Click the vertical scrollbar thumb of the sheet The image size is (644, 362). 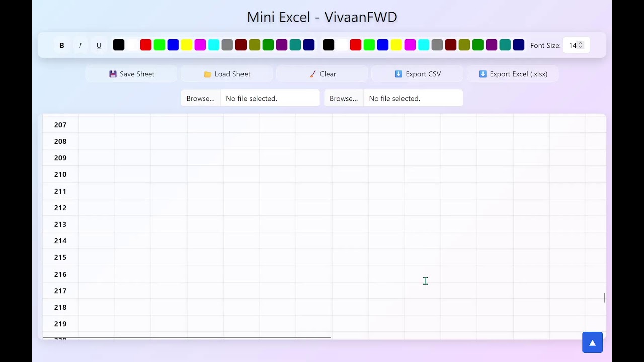click(x=604, y=298)
